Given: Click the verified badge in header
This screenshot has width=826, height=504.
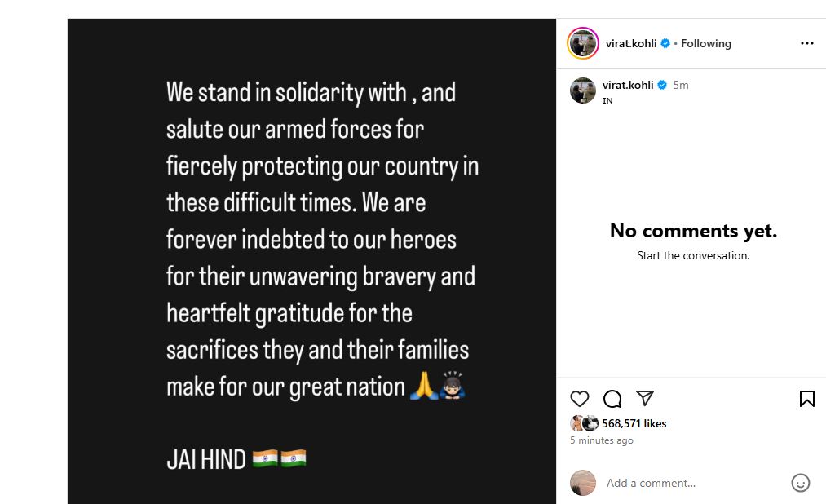Looking at the screenshot, I should (665, 43).
